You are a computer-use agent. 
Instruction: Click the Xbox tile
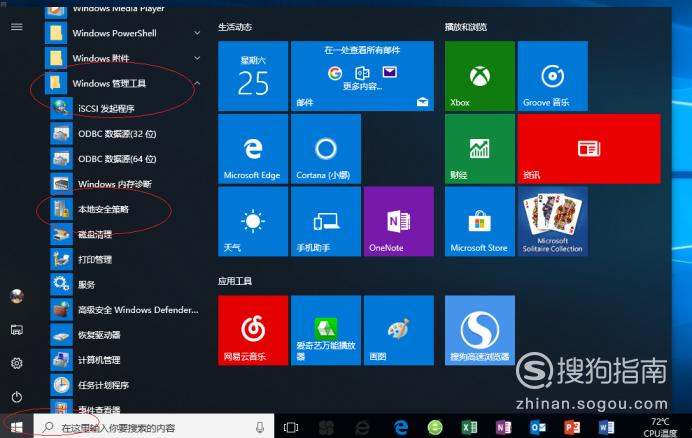tap(480, 76)
